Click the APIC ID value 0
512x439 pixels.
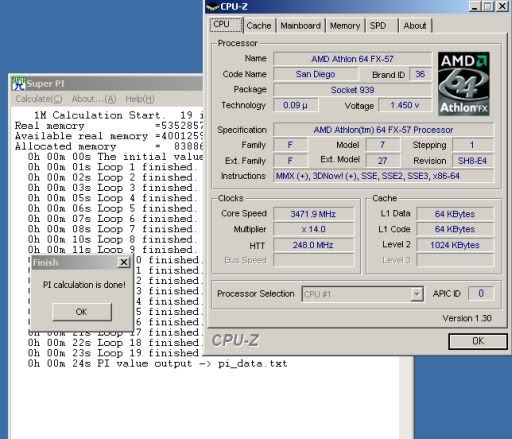click(x=481, y=293)
